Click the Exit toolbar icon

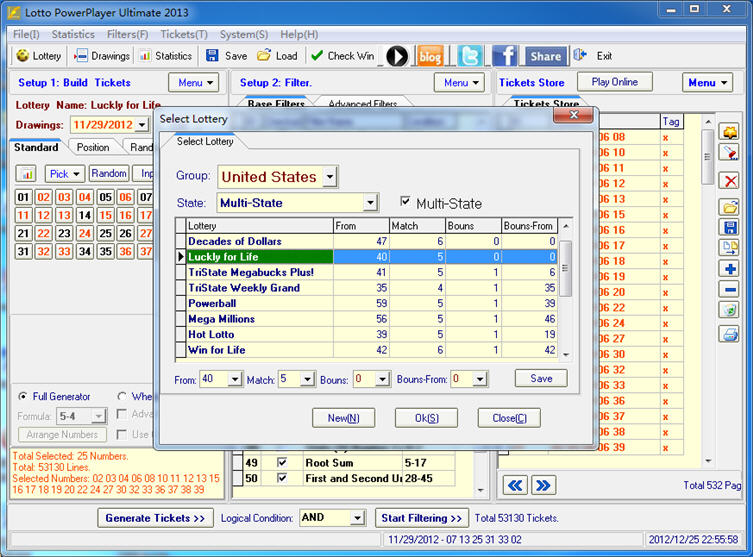(x=580, y=55)
